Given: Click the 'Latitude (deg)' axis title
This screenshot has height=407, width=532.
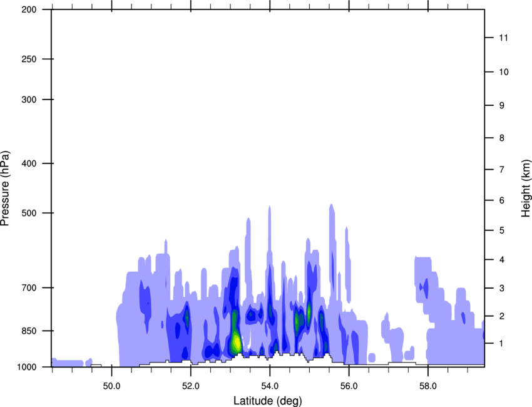Looking at the screenshot, I should coord(267,401).
